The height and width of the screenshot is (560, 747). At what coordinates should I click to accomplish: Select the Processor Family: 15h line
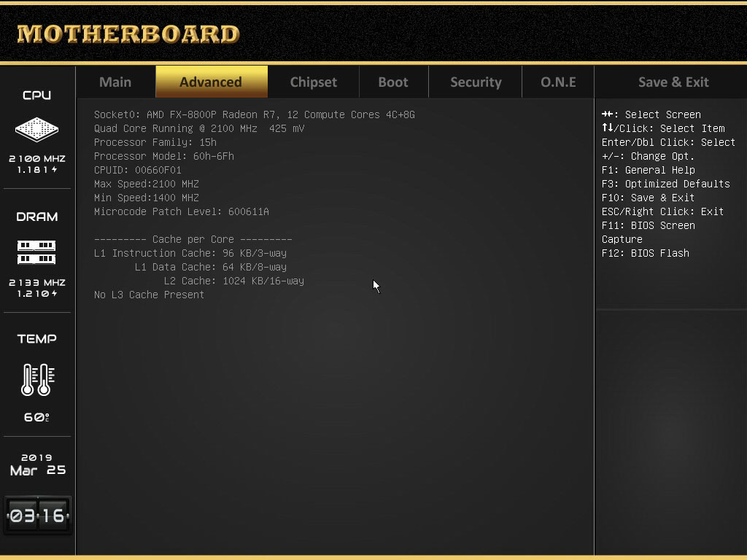pos(155,142)
